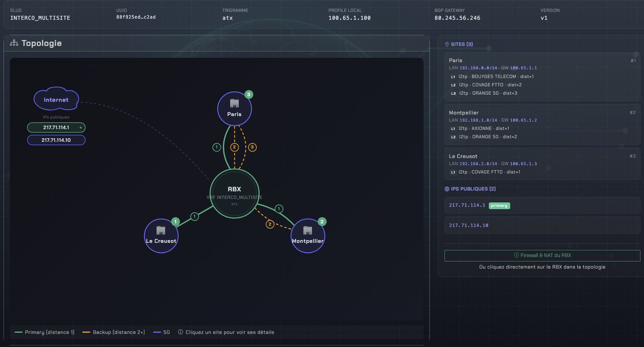The width and height of the screenshot is (644, 347).
Task: Click the UUID value 88f925ed…c2ad
Action: click(x=136, y=17)
